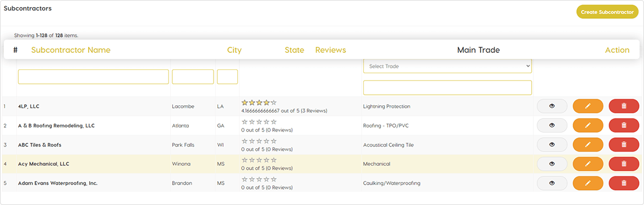Image resolution: width=644 pixels, height=205 pixels.
Task: Delete ABC Tiles & Roofs entry
Action: tap(624, 144)
